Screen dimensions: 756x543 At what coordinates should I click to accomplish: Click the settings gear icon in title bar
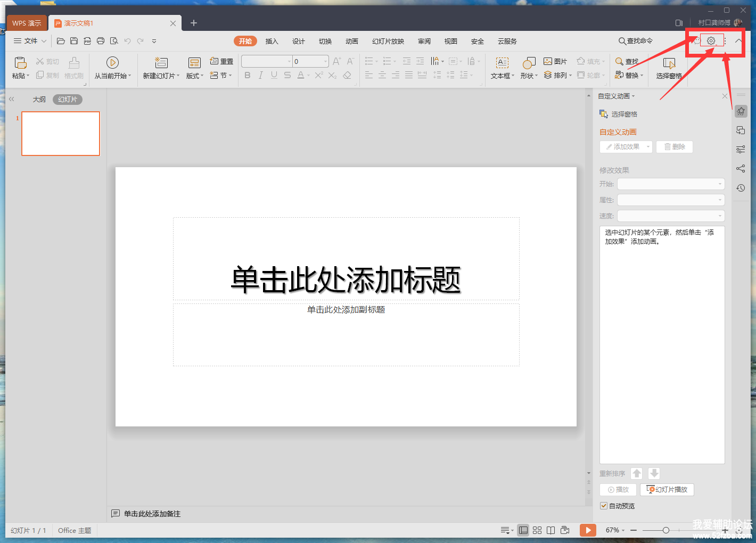[711, 41]
